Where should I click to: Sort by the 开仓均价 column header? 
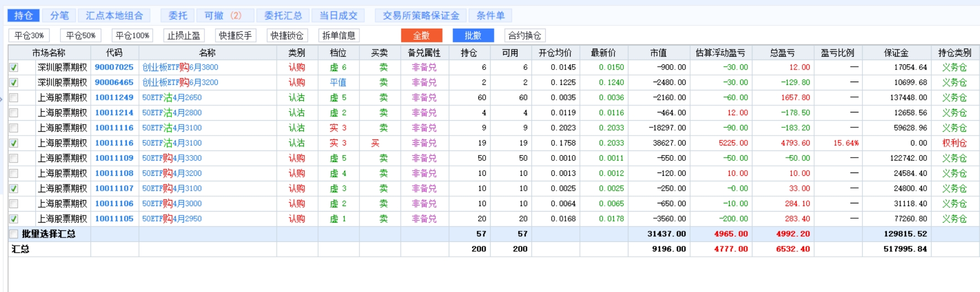556,53
